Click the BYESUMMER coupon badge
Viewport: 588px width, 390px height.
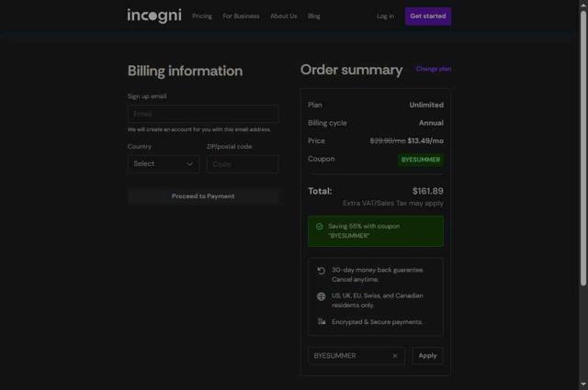point(421,160)
